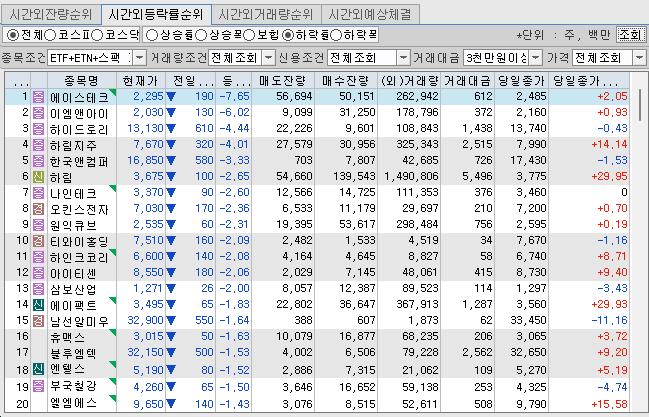Click the 경 badge icon for 티와이홀딩

[x=38, y=241]
